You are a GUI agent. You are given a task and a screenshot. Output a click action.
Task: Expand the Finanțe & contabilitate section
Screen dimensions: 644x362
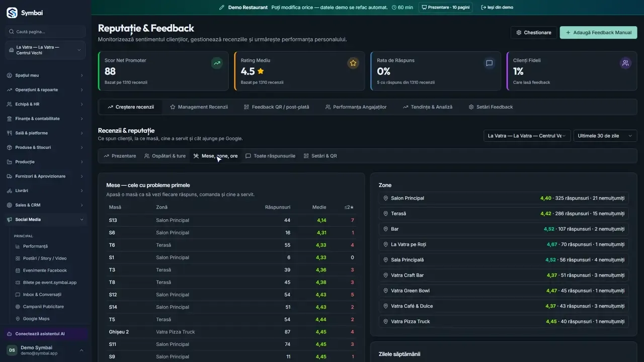46,119
